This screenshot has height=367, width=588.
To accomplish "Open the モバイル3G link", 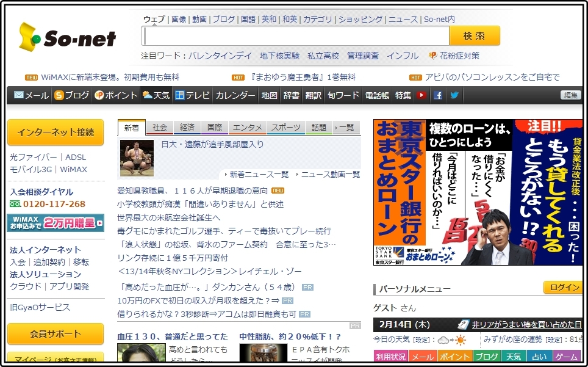I will (30, 170).
